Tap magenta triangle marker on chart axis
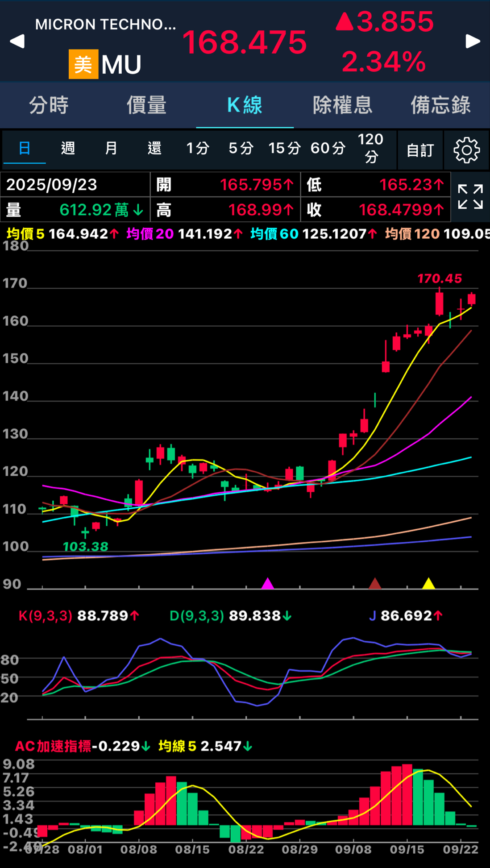 (267, 583)
